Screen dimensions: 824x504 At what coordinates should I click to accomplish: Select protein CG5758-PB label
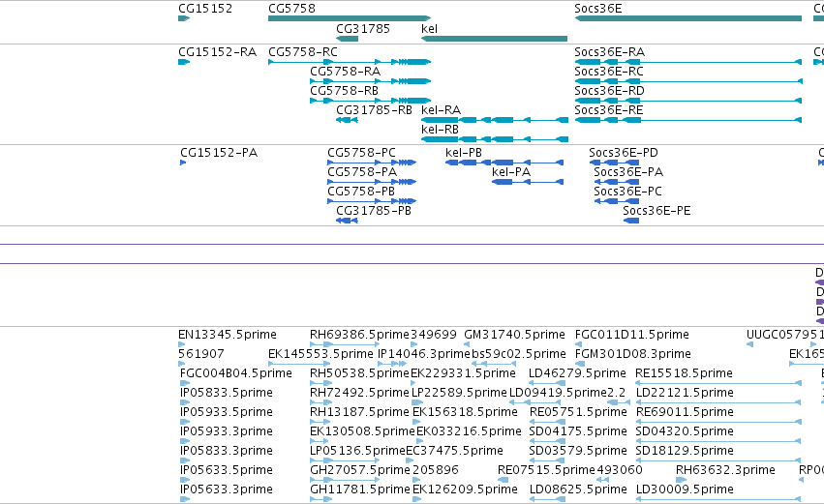coord(361,192)
